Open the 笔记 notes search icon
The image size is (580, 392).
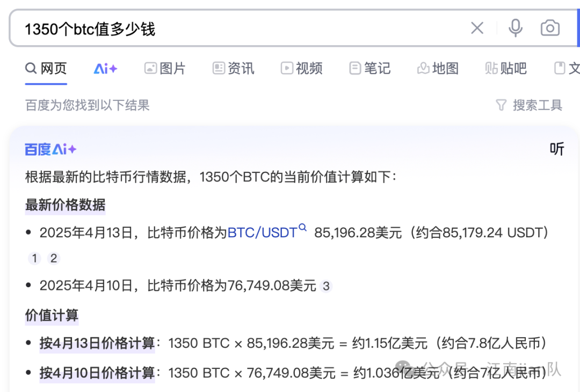354,68
